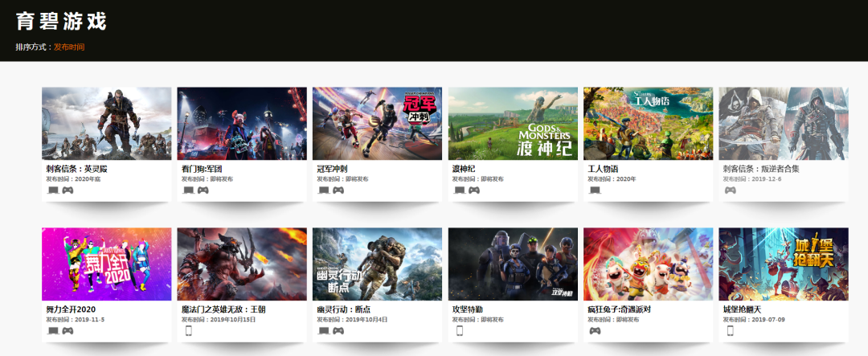Click the Watch Dogs Legion cover image
868x356 pixels.
click(x=242, y=124)
